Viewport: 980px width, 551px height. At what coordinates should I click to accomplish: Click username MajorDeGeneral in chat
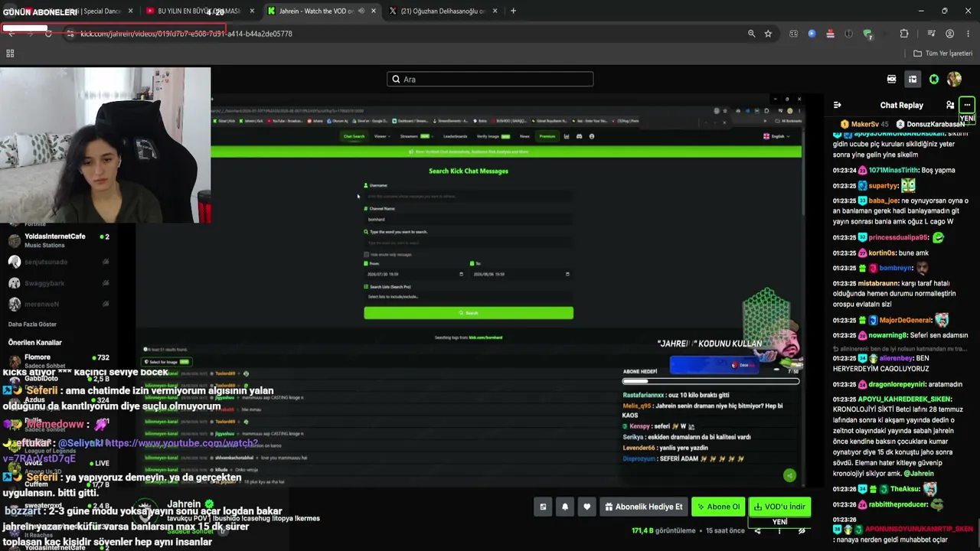coord(905,320)
